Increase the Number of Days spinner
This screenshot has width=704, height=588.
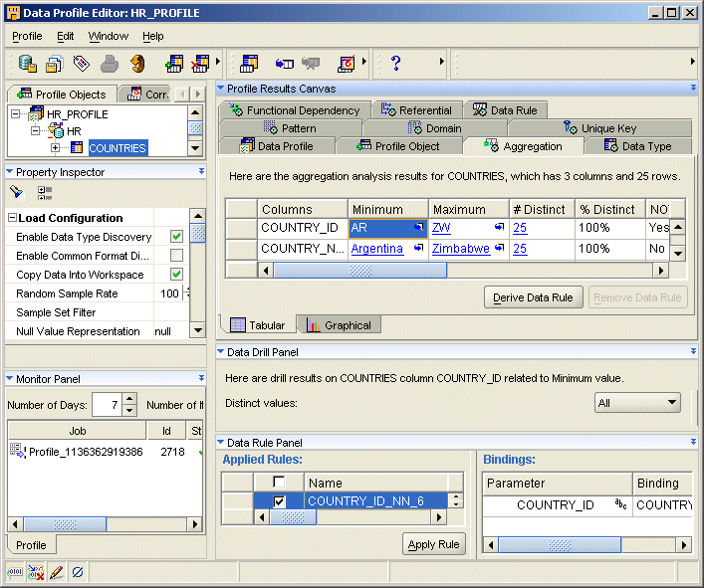pyautogui.click(x=129, y=399)
